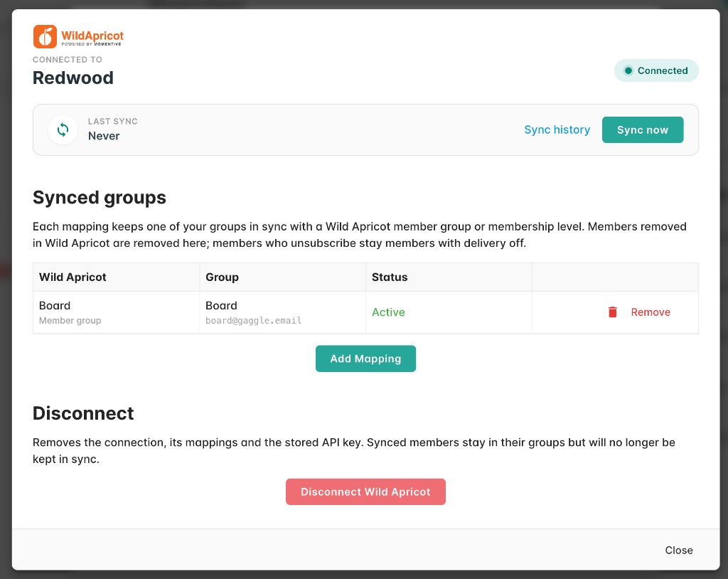Viewport: 728px width, 579px height.
Task: Click board@gaggle.email address
Action: click(x=254, y=321)
